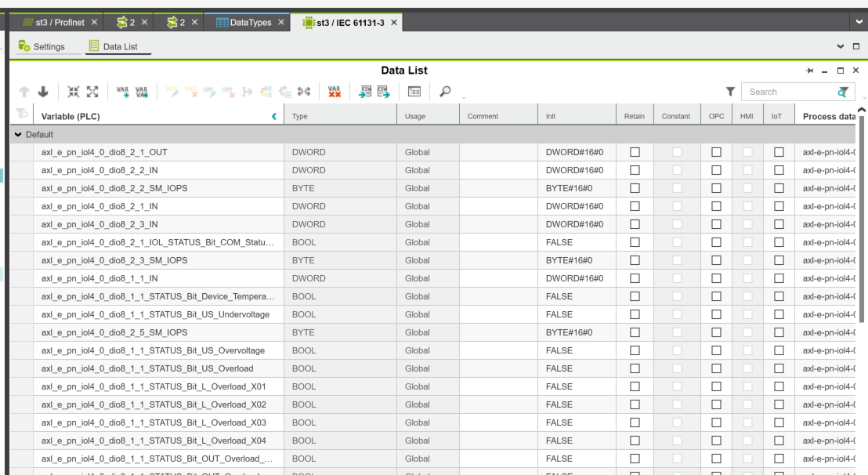Image resolution: width=868 pixels, height=475 pixels.
Task: Tick IoT box for axl_e_pn_iol4_0_dio8_1_1_IN
Action: click(x=779, y=278)
